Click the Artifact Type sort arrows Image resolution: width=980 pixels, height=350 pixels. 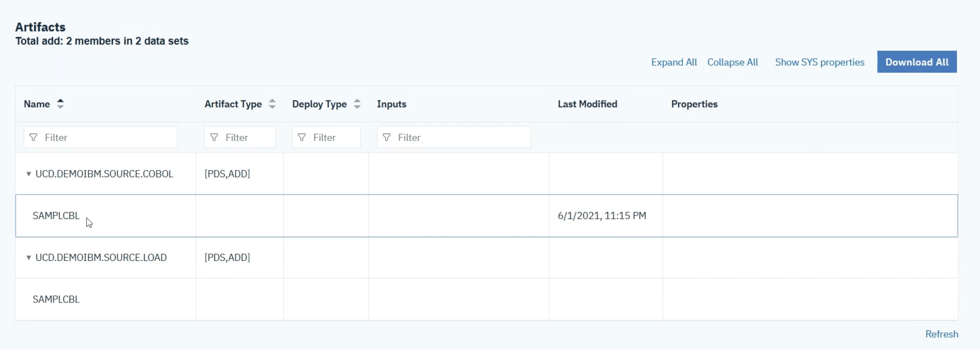point(272,104)
